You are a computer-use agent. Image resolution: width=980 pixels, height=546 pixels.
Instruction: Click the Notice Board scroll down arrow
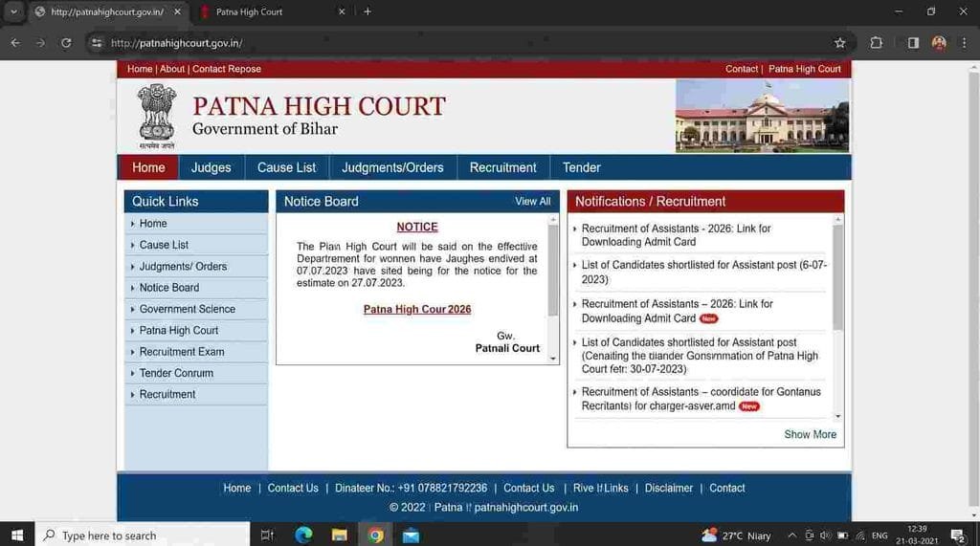click(x=552, y=359)
